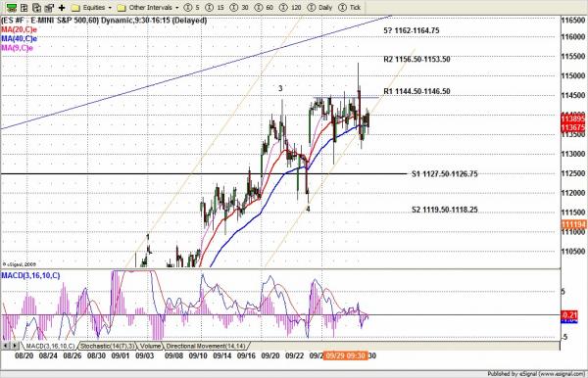
Task: Click the 08/20 date label
Action: (24, 355)
